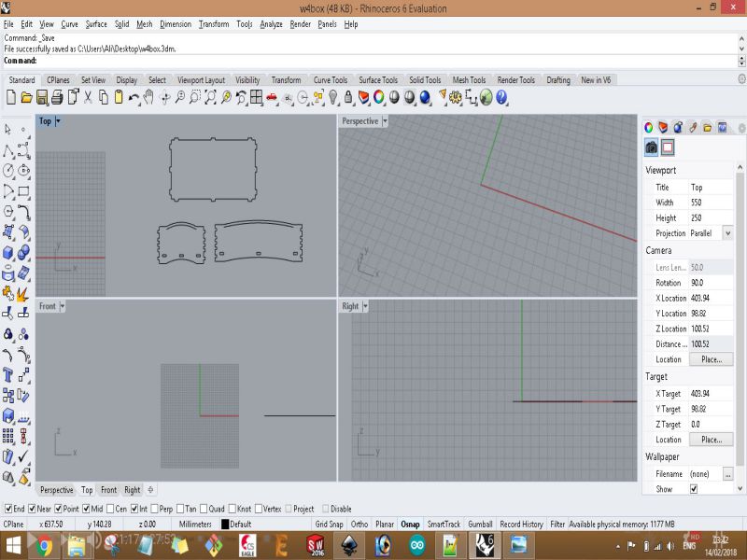
Task: Click the Paste clipboard icon
Action: 119,98
